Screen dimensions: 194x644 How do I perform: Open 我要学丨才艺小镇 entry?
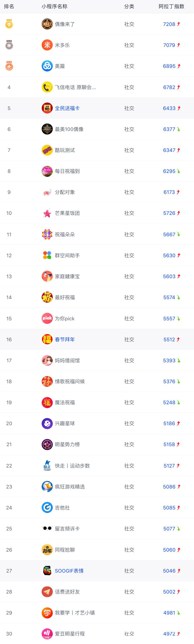(x=75, y=613)
